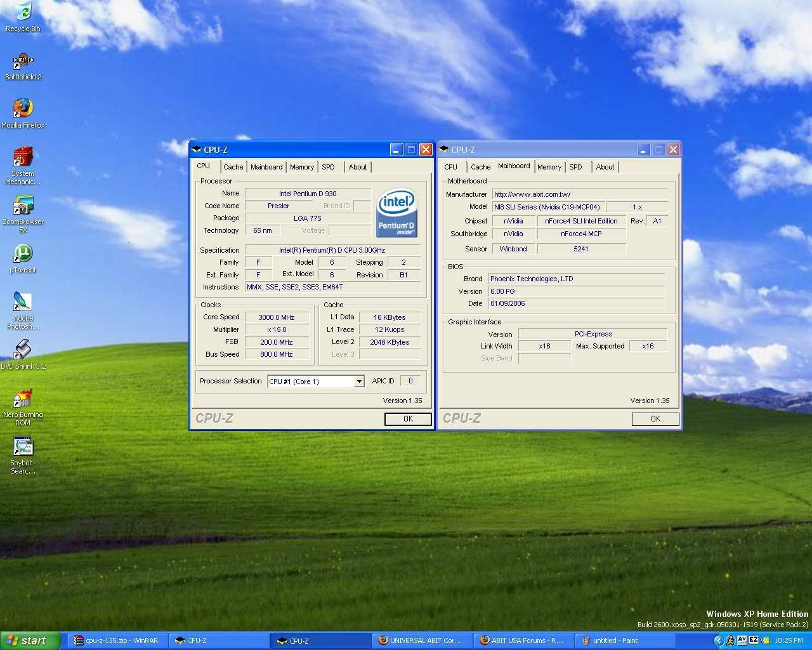
Task: Select the Nero Burning ROM desktop icon
Action: click(x=23, y=408)
